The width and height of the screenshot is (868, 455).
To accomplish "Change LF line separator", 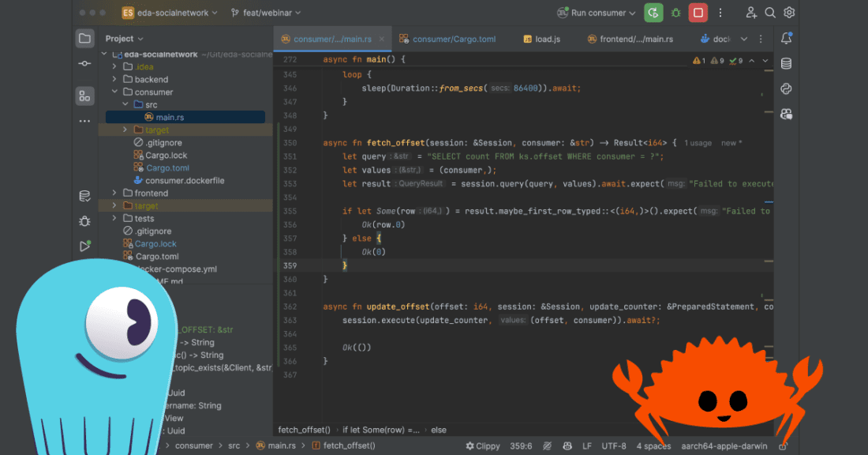I will 587,446.
